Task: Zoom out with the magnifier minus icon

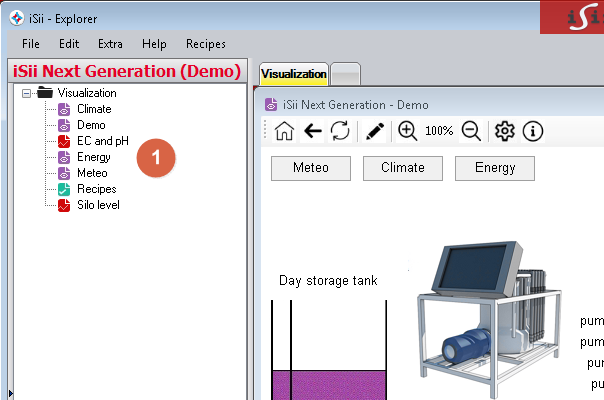Action: (x=471, y=131)
